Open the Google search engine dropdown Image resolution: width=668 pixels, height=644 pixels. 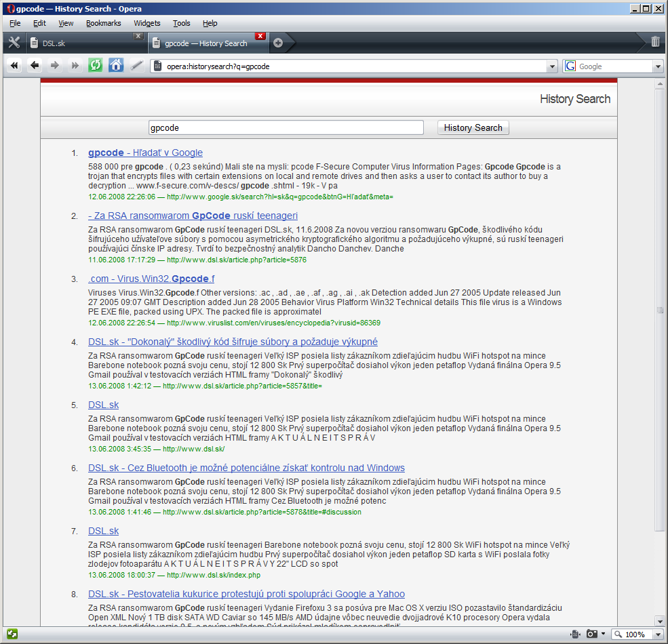[658, 66]
